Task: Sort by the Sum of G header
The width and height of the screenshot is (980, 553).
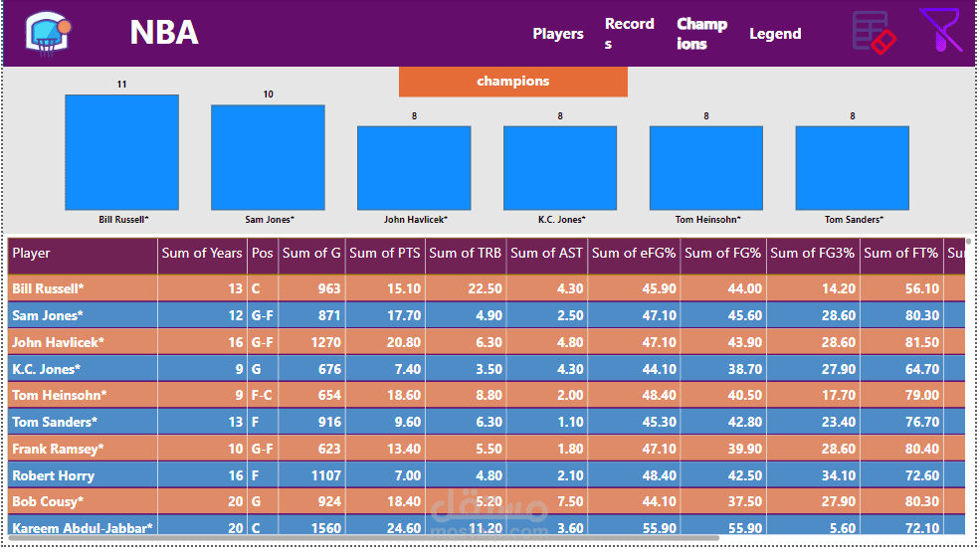Action: point(311,255)
